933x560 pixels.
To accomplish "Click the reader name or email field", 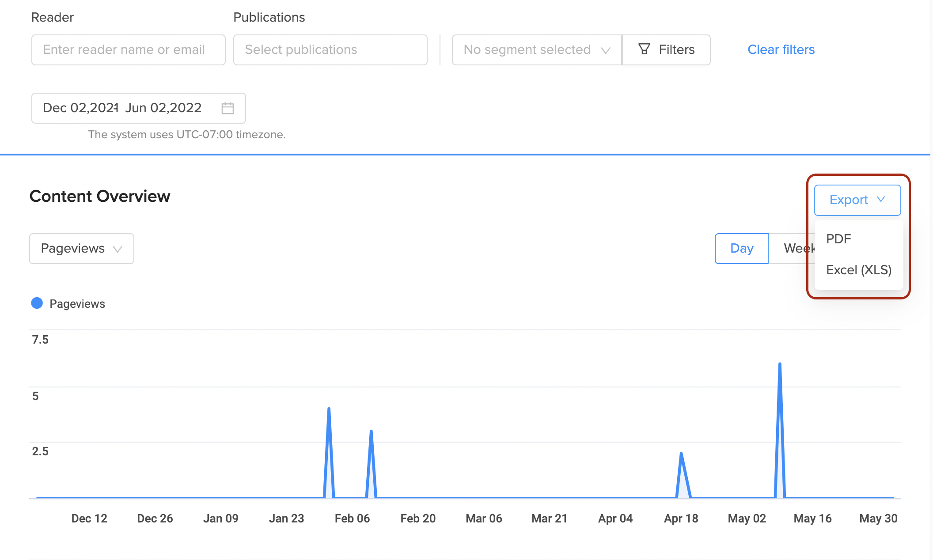I will [x=128, y=50].
